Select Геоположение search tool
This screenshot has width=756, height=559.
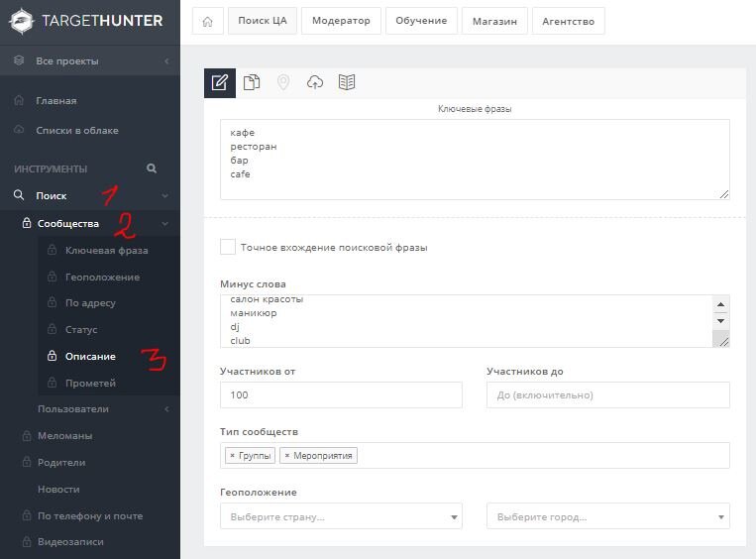pos(103,277)
